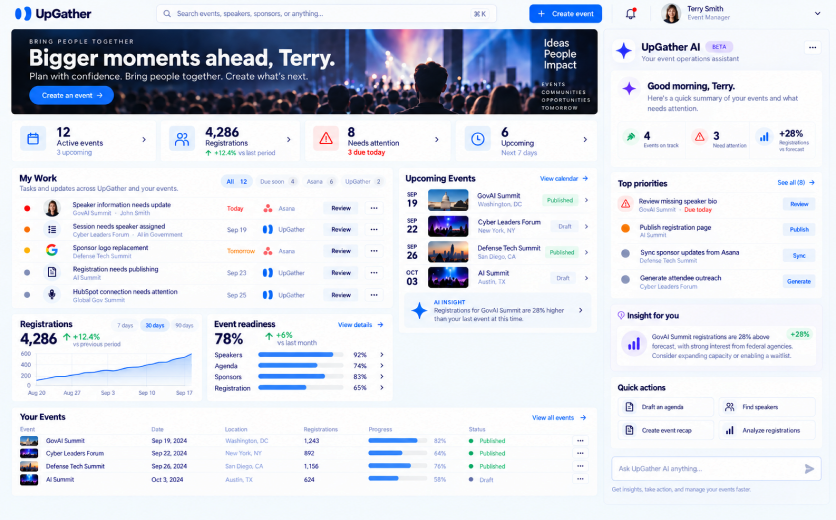Expand the Needs attention card chevron
The height and width of the screenshot is (520, 836).
pyautogui.click(x=437, y=140)
